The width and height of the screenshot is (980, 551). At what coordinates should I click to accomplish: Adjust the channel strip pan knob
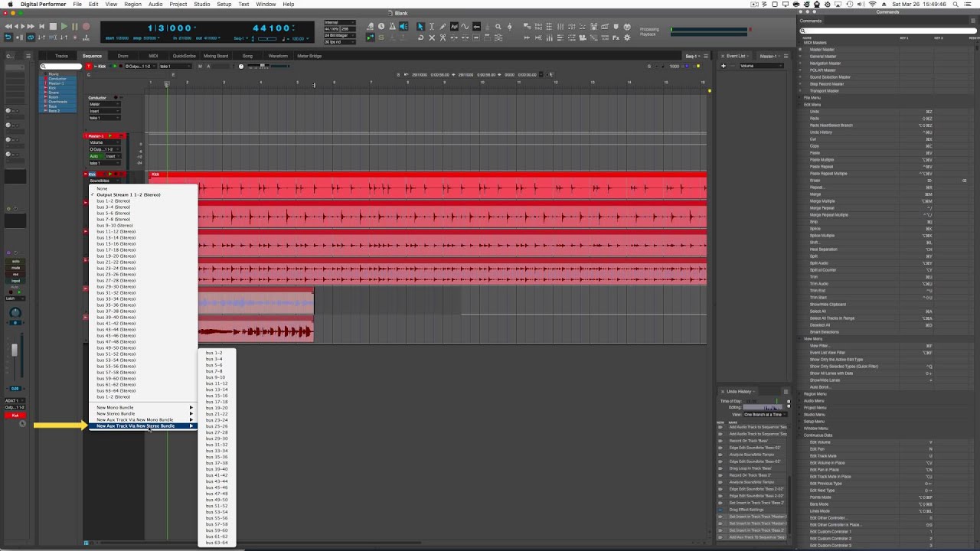pos(15,313)
